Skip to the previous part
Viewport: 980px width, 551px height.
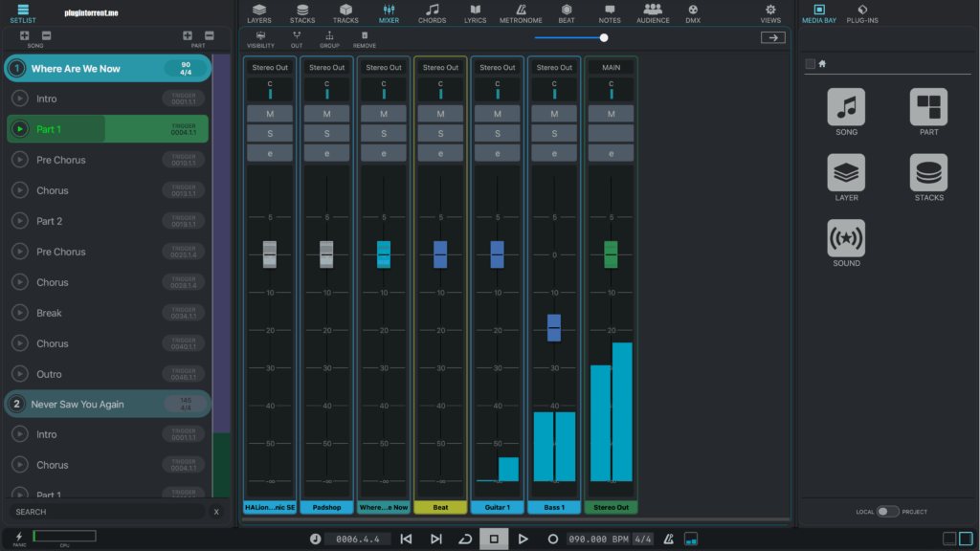click(x=406, y=539)
